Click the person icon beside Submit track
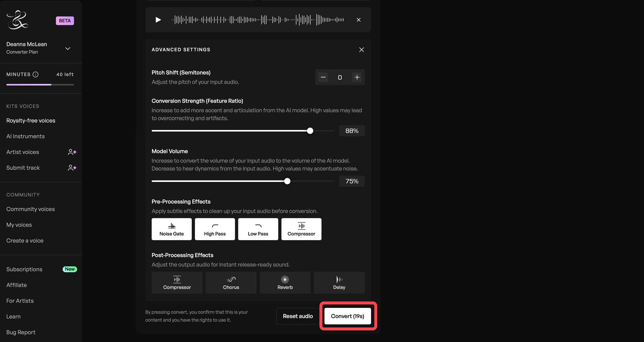 point(72,168)
